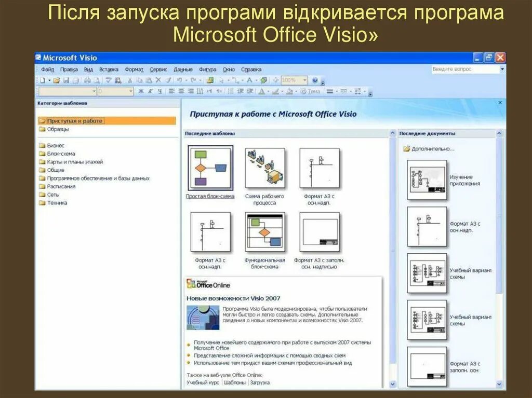Viewport: 532px width, 398px height.
Task: Select the Схема рабочего процесса template thumbnail
Action: click(265, 168)
